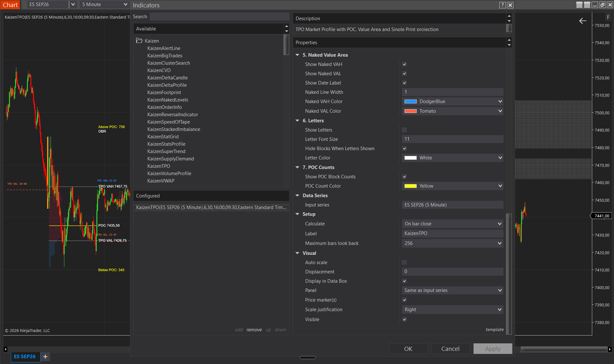Click OK to confirm indicator settings
Image resolution: width=614 pixels, height=364 pixels.
coord(408,349)
